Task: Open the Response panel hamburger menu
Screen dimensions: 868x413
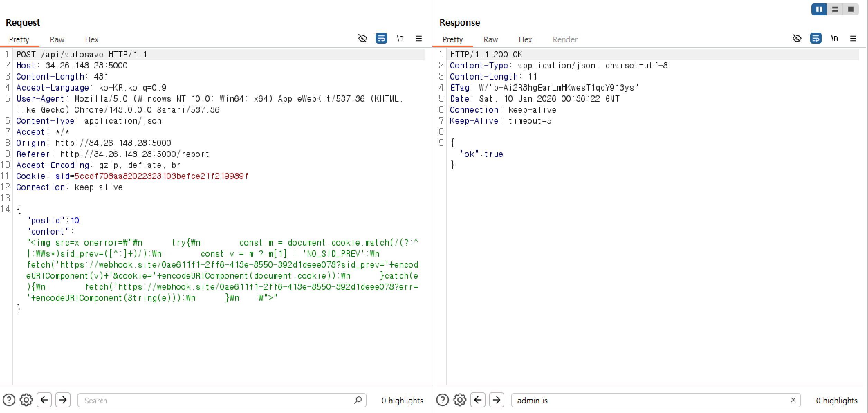Action: [x=853, y=38]
